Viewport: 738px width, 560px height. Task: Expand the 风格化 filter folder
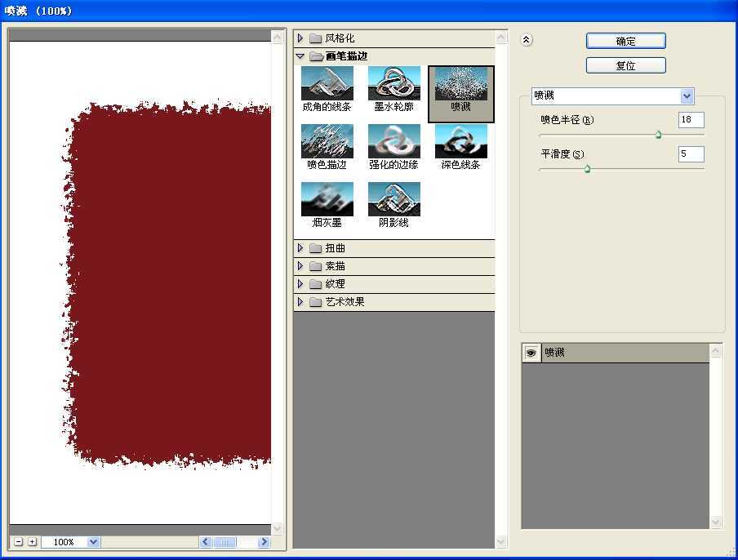300,38
